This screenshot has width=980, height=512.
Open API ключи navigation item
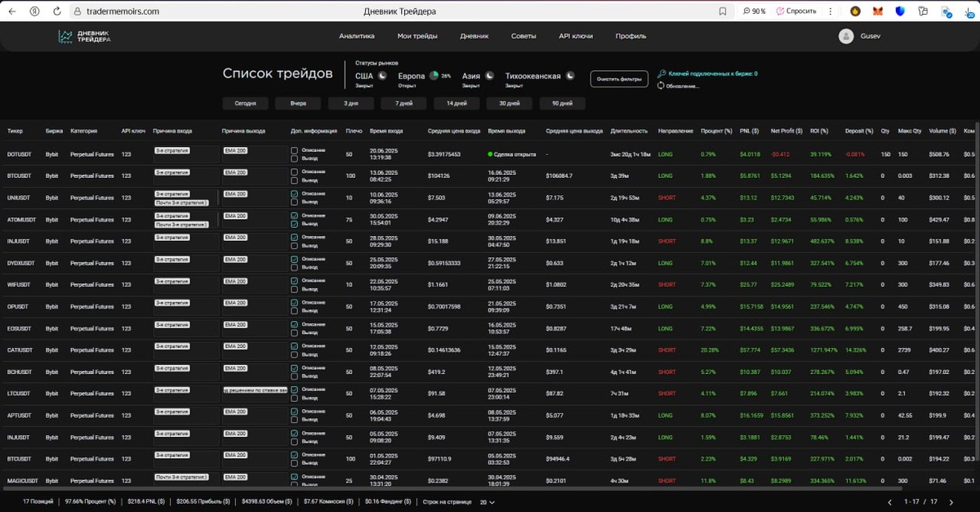pyautogui.click(x=576, y=36)
